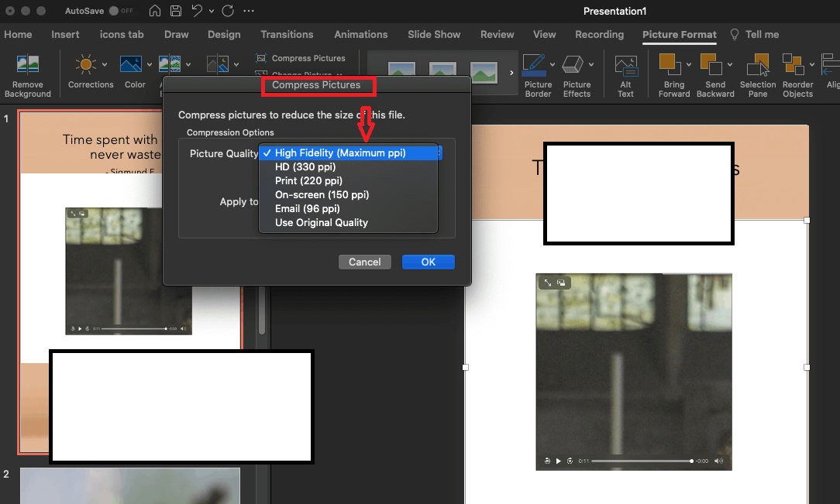840x504 pixels.
Task: Click the Corrections sun icon
Action: pos(85,64)
